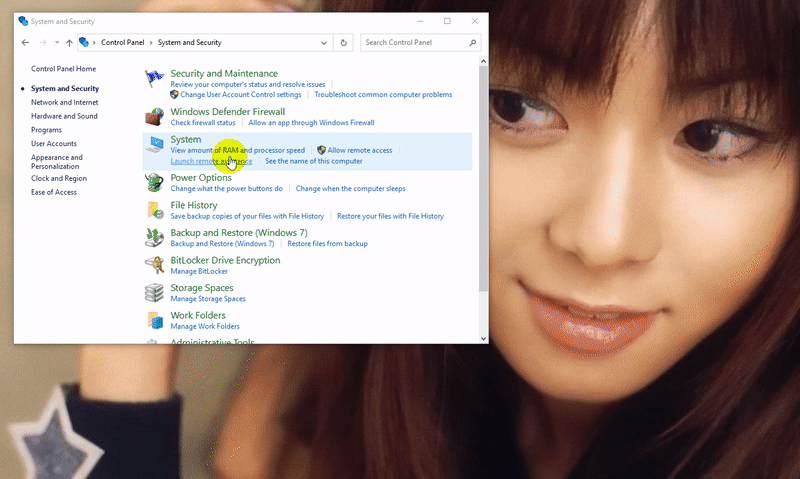
Task: Click Launch remote assistance
Action: (211, 161)
